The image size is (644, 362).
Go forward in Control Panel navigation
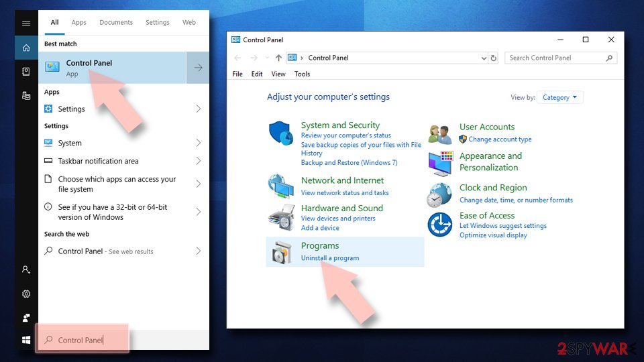click(x=254, y=58)
